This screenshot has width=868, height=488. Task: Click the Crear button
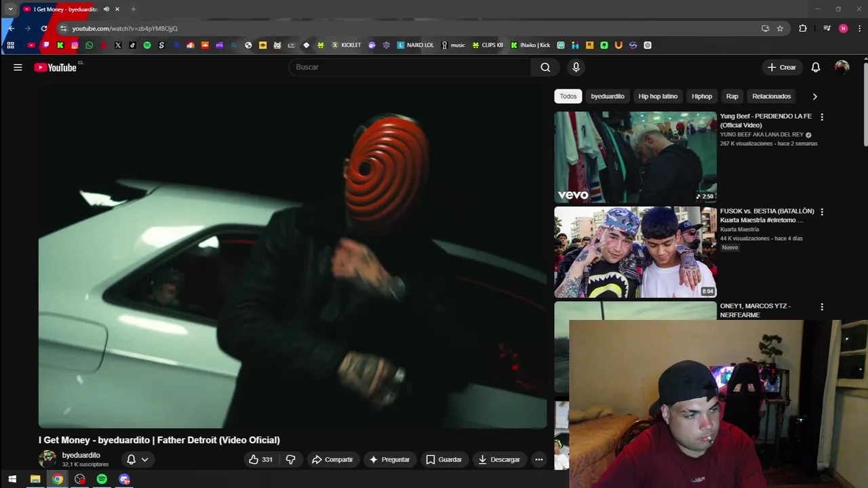point(781,67)
